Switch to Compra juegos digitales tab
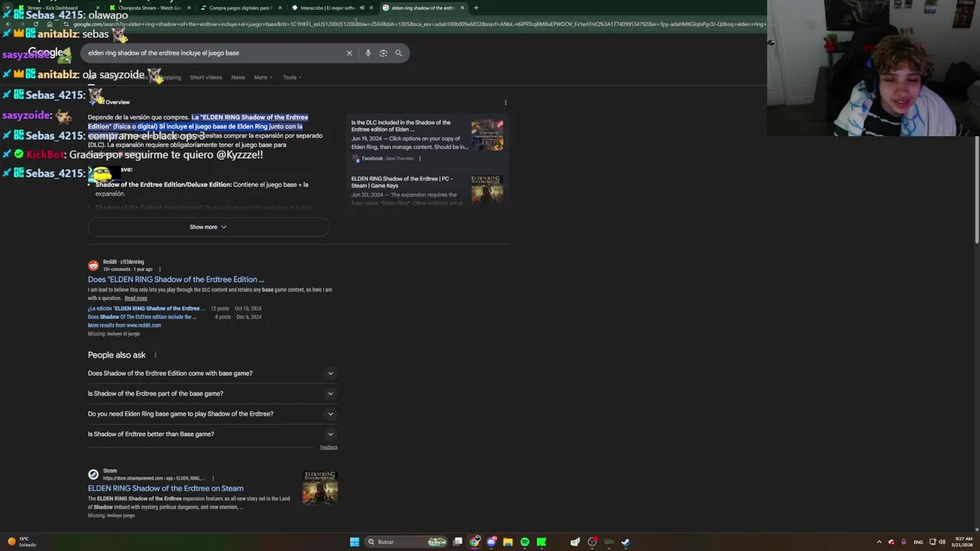 [240, 8]
